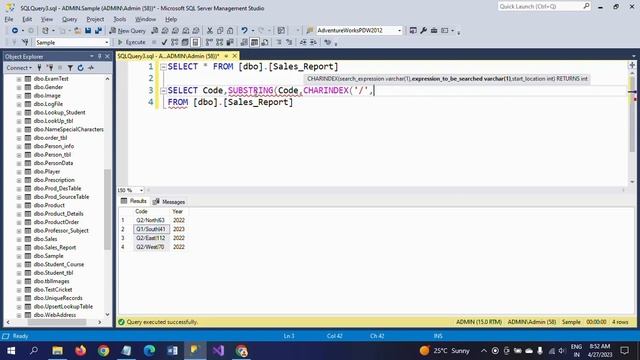Click the Properties wrench icon
640x360 pixels.
(x=424, y=31)
